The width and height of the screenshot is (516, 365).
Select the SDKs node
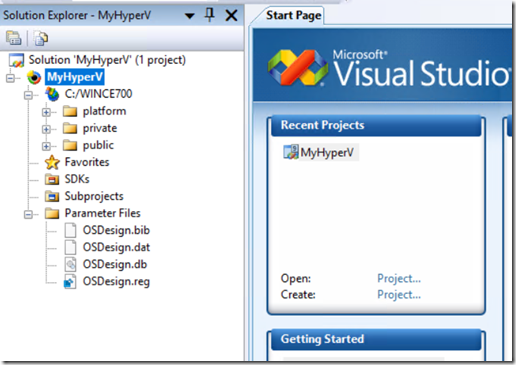click(x=77, y=179)
